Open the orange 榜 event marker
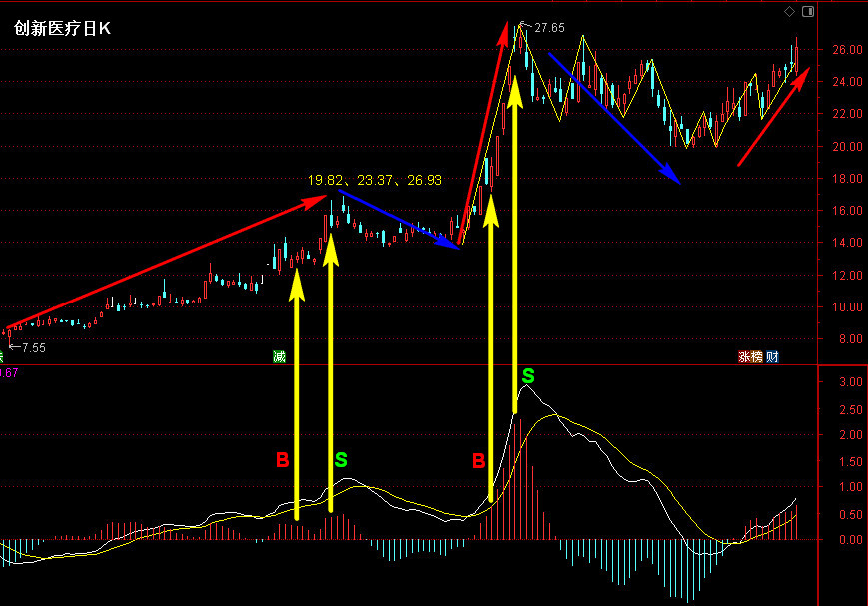 pos(757,357)
